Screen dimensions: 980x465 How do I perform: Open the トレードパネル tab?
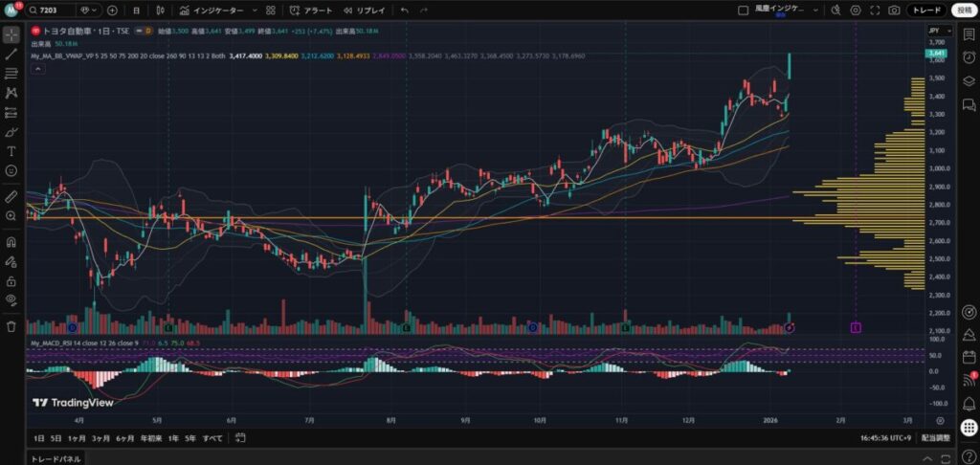55,458
